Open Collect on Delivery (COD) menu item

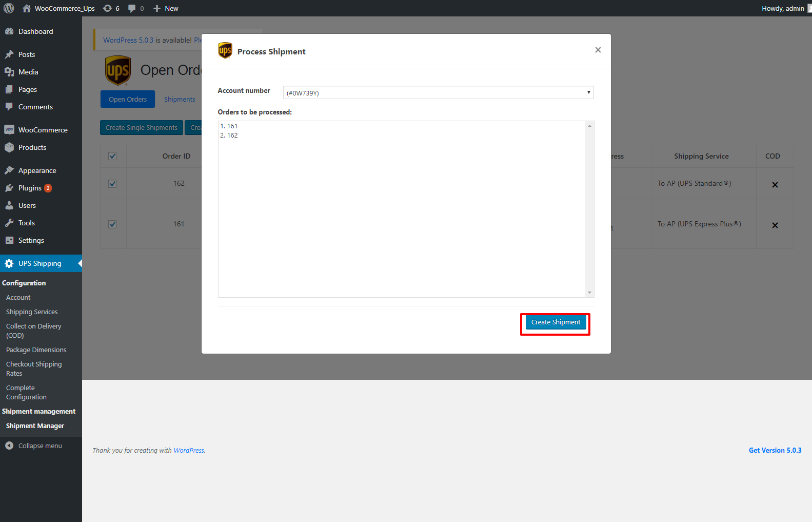[x=33, y=331]
